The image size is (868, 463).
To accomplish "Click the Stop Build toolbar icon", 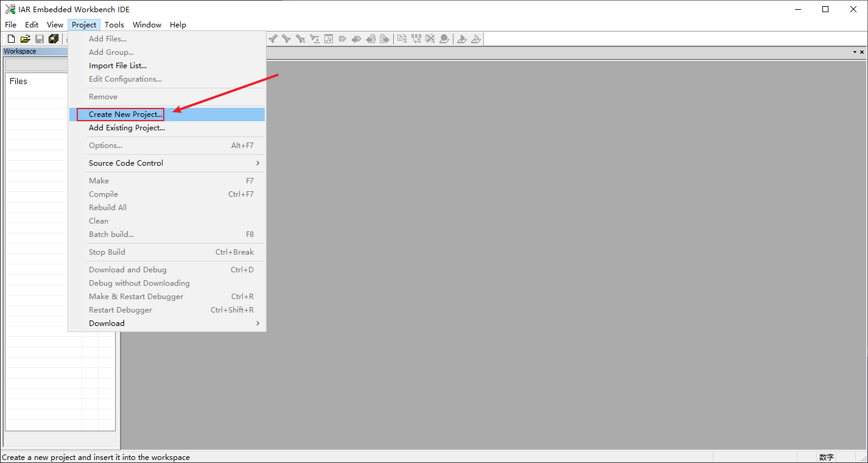I will tap(430, 39).
